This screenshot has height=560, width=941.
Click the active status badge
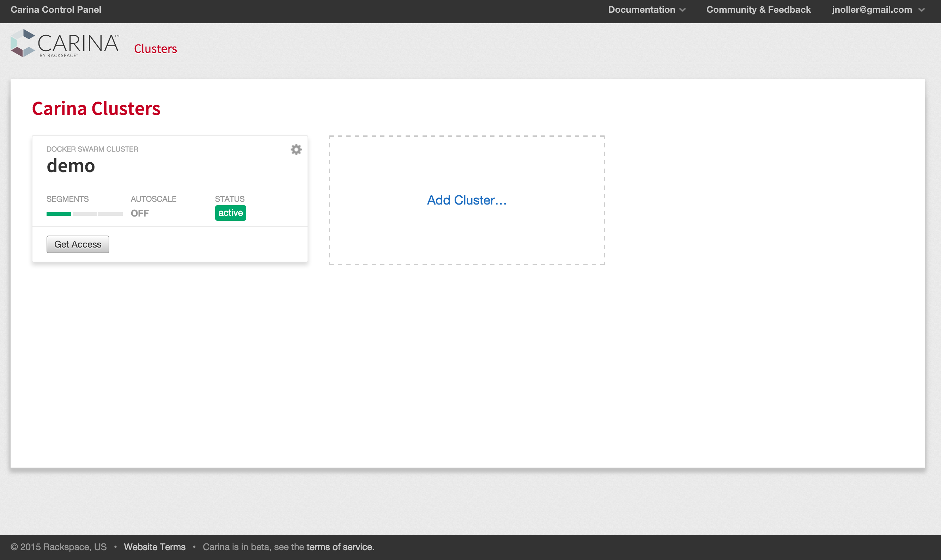pyautogui.click(x=231, y=213)
